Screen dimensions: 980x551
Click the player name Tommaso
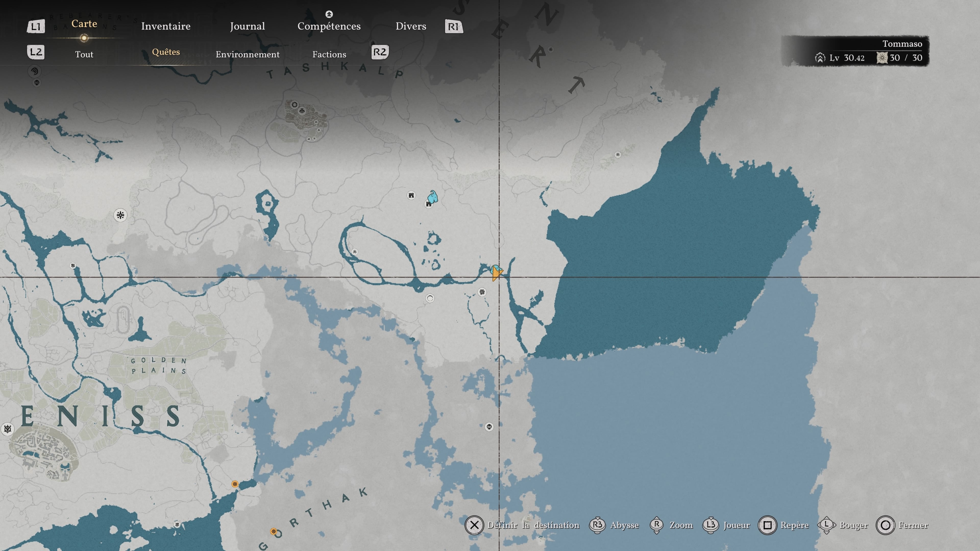click(x=902, y=44)
